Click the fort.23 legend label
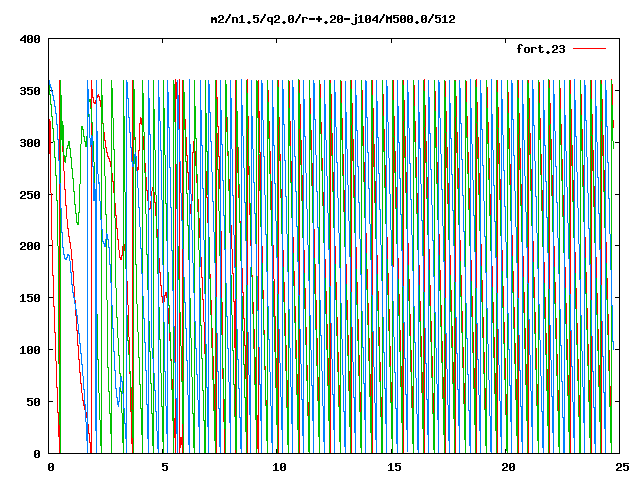Viewport: 640px width, 480px height. click(540, 49)
